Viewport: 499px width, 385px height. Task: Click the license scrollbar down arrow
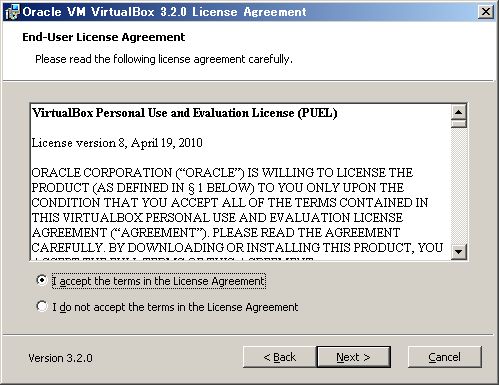click(x=459, y=252)
